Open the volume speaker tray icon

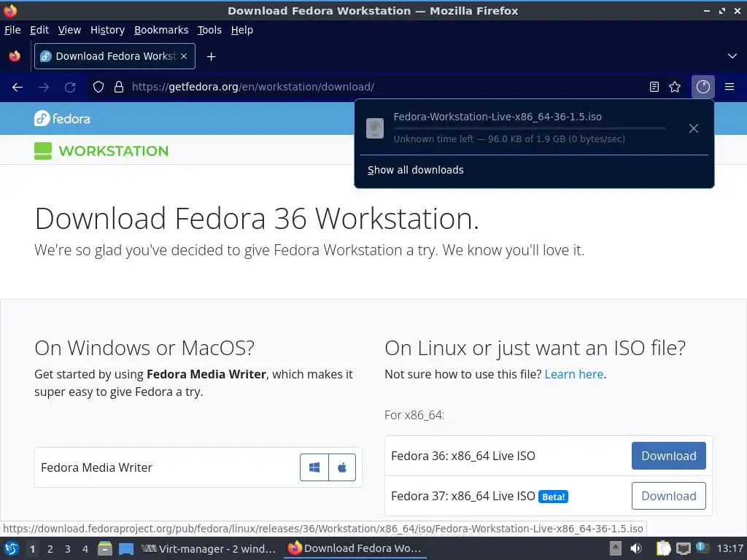[636, 548]
